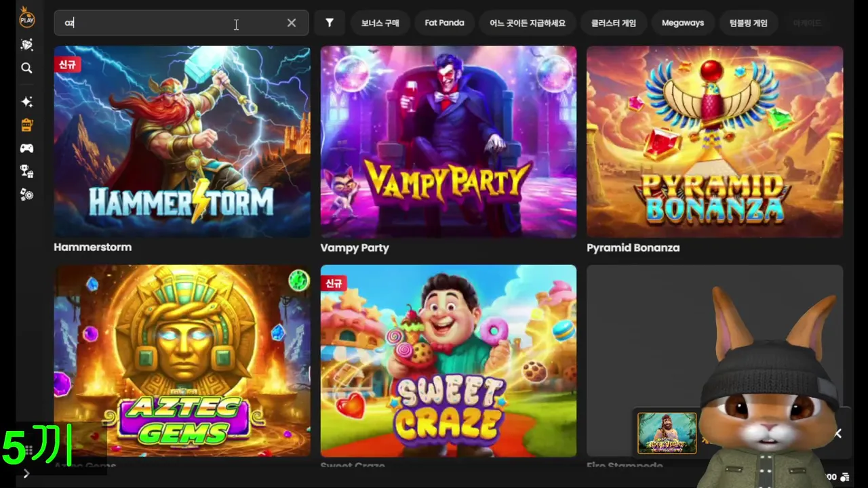The width and height of the screenshot is (868, 488).
Task: Clear the search box with X
Action: click(292, 23)
